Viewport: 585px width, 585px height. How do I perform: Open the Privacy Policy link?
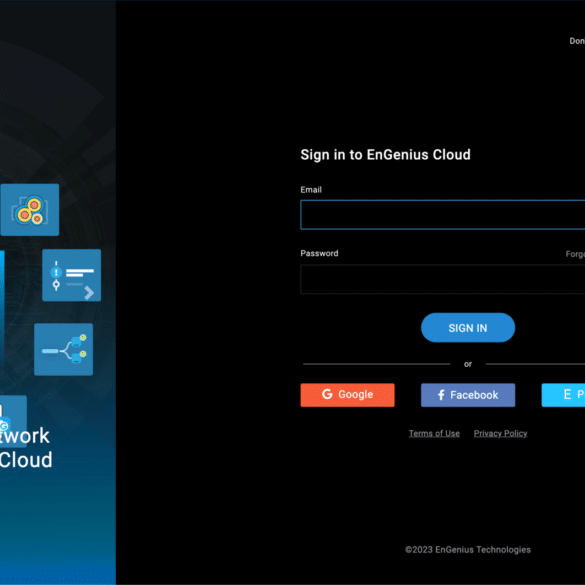click(500, 433)
